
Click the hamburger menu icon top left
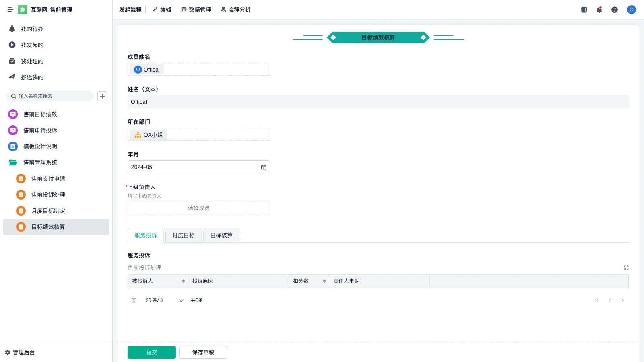[x=10, y=10]
